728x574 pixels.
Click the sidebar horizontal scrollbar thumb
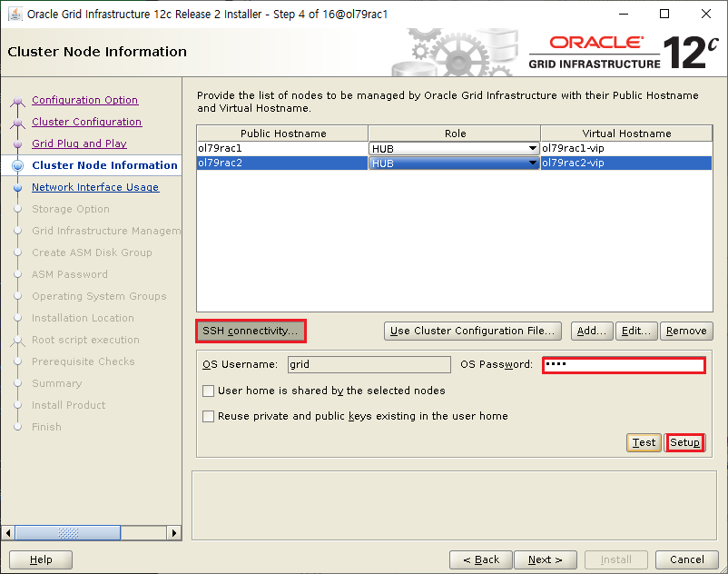click(68, 532)
